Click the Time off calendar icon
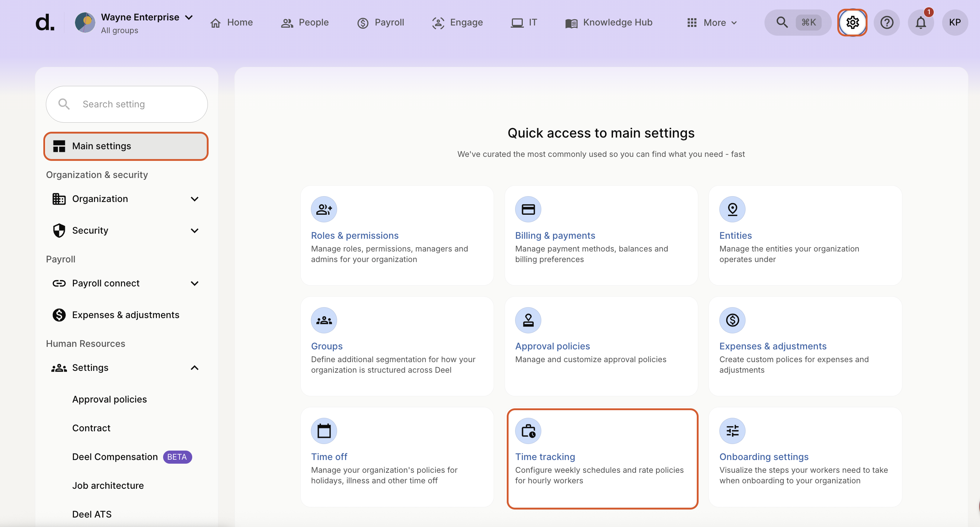Screen dimensions: 980x527 pyautogui.click(x=324, y=431)
